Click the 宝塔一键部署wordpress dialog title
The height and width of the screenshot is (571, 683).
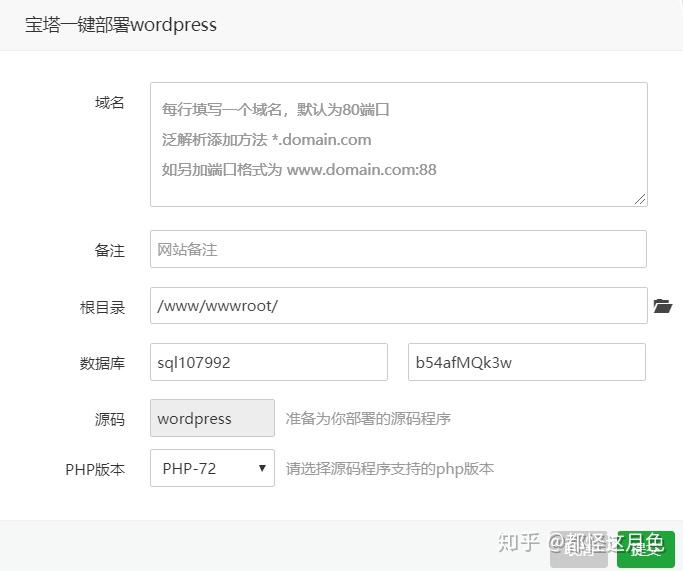pyautogui.click(x=121, y=25)
